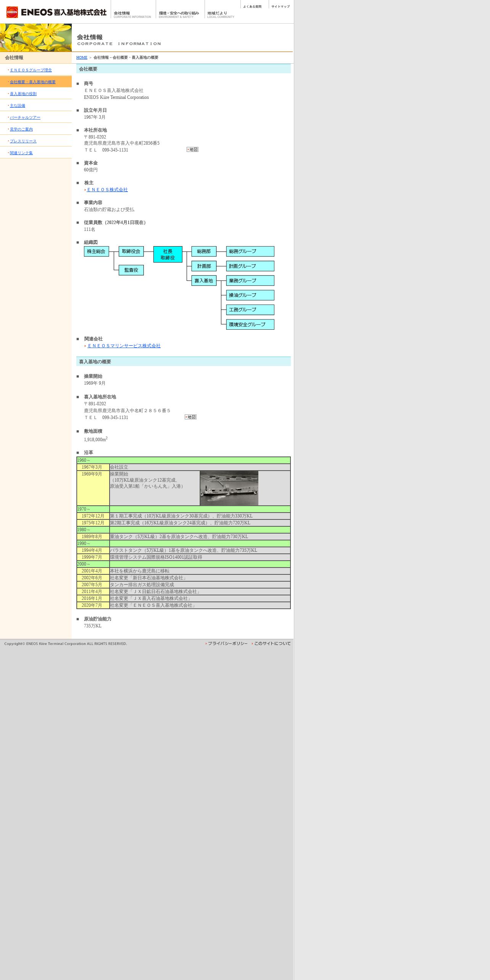
Task: Click the 735万KL storage capacity value
Action: [x=93, y=626]
